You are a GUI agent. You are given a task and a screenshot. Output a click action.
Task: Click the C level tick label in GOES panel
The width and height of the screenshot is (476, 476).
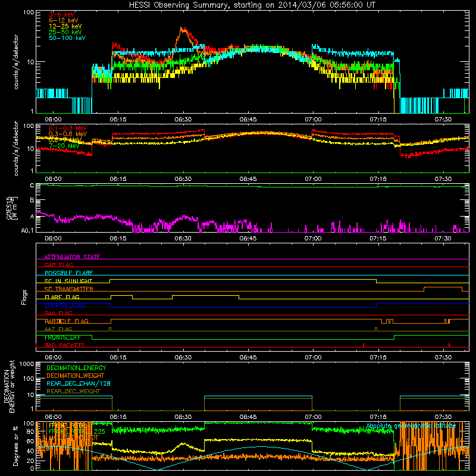tap(32, 186)
